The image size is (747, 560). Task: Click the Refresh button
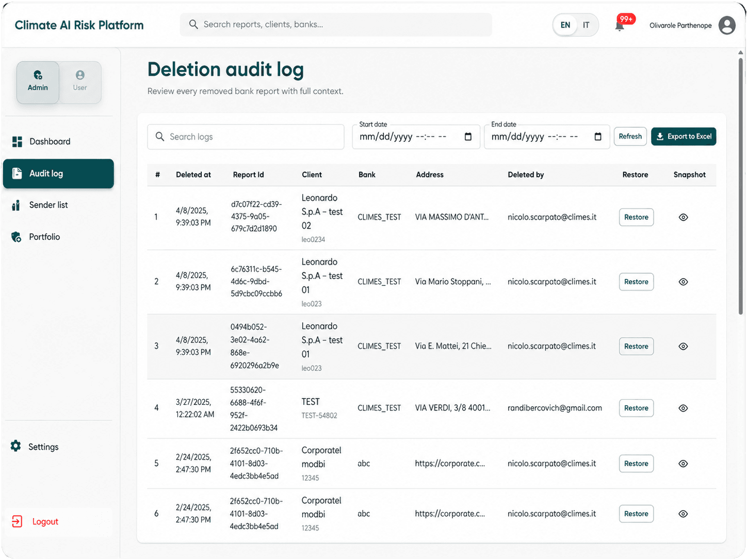(630, 137)
